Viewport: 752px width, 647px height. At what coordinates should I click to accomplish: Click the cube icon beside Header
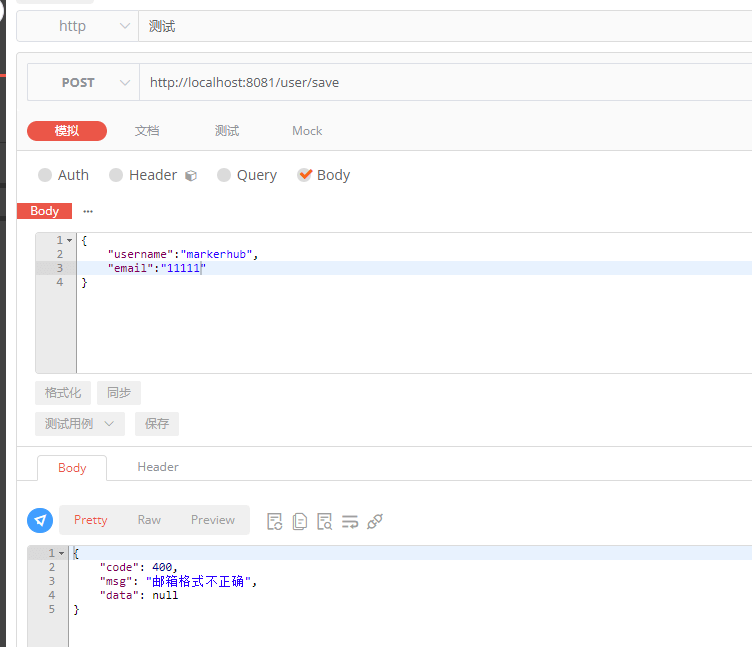[191, 176]
